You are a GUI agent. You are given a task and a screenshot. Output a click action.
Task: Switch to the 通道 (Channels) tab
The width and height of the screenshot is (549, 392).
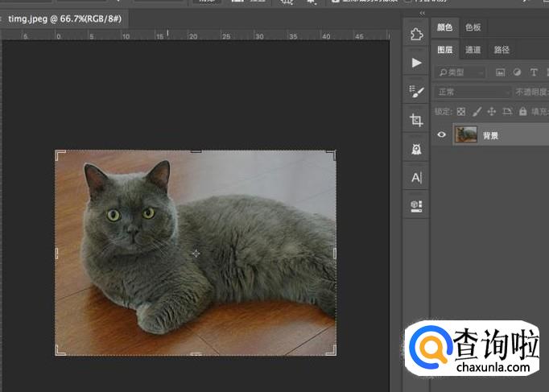click(473, 50)
